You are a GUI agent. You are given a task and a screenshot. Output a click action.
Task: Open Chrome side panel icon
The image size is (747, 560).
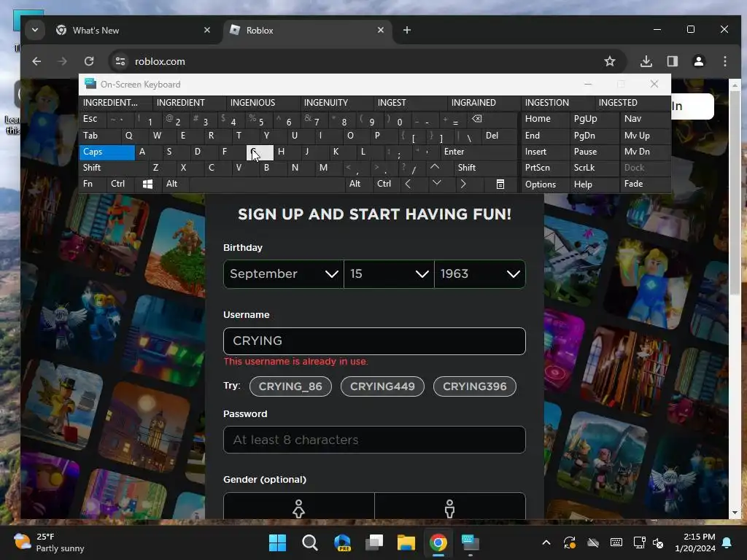[672, 61]
